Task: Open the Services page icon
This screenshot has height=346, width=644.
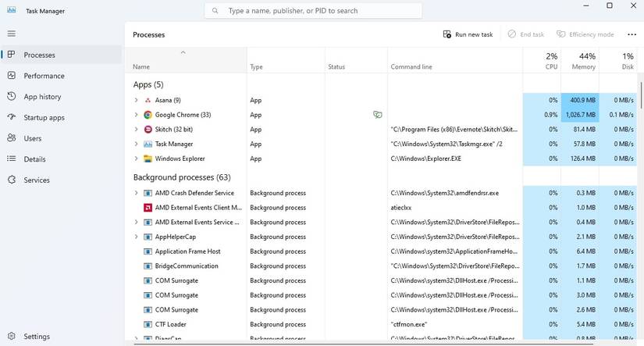Action: click(11, 180)
